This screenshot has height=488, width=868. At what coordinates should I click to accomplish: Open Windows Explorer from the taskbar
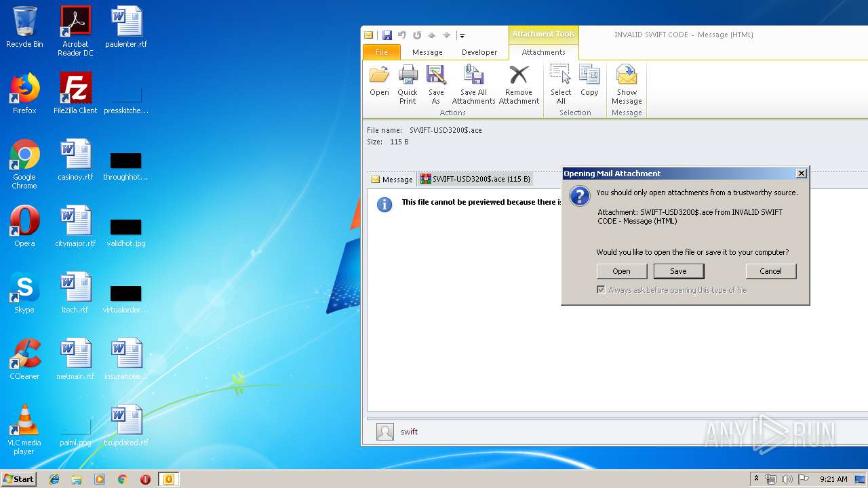(x=77, y=479)
